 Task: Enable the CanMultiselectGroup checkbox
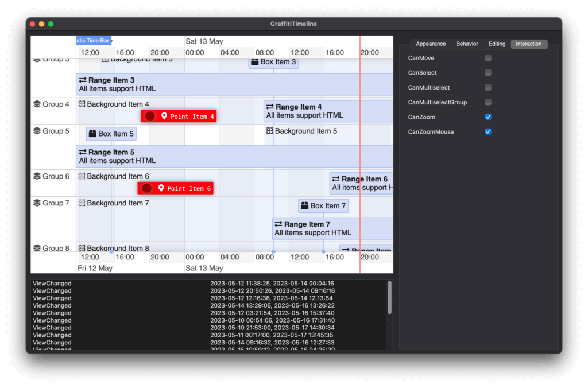coord(488,102)
